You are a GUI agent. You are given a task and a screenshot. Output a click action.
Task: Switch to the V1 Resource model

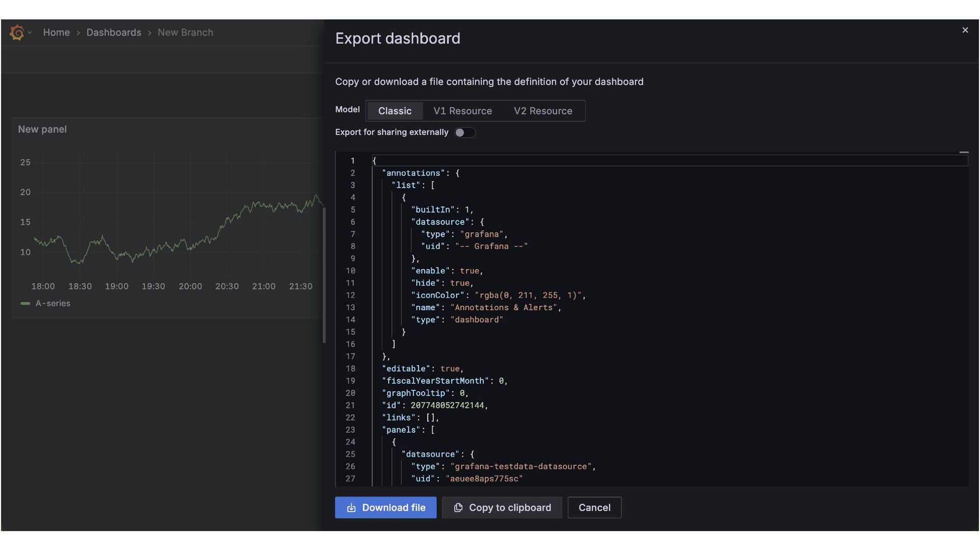tap(462, 111)
